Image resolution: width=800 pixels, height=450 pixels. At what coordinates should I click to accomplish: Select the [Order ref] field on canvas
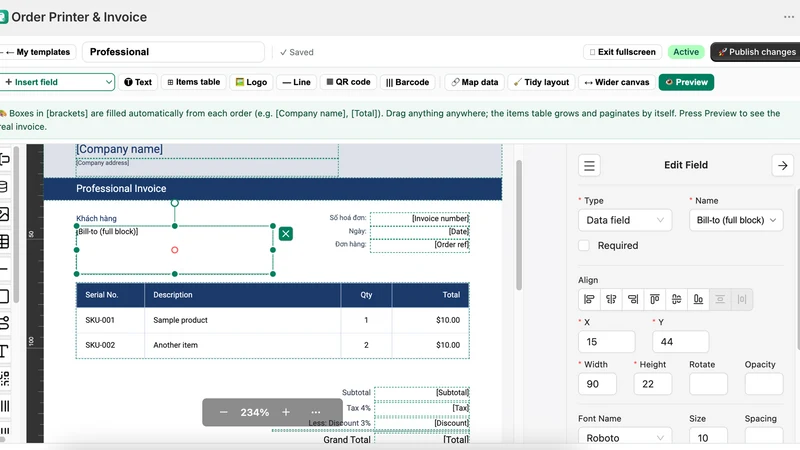(x=420, y=244)
